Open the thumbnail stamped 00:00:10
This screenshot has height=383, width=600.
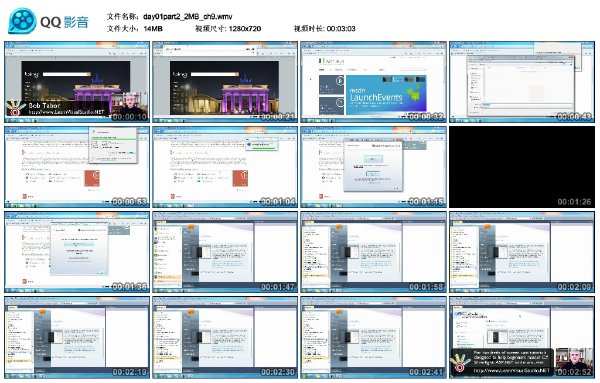(x=77, y=82)
